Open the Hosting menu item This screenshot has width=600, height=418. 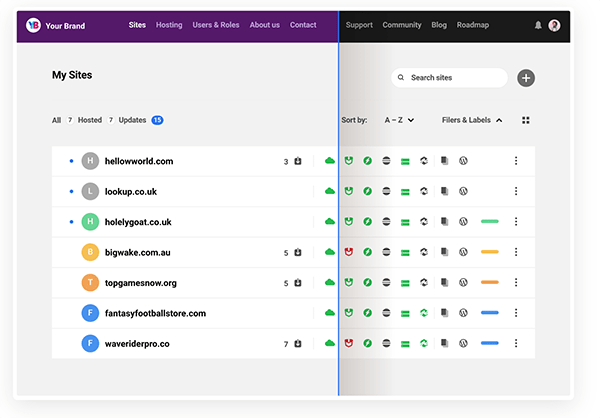point(170,25)
